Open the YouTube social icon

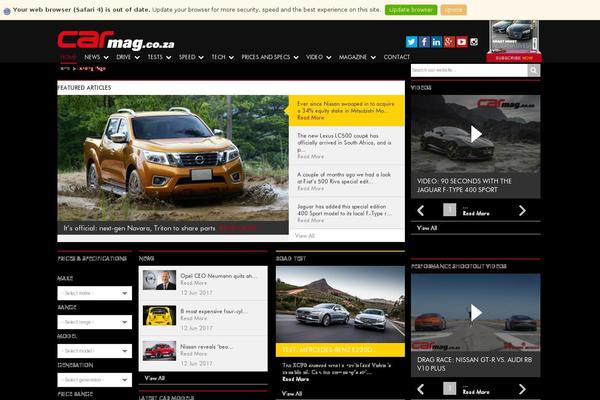coord(462,42)
